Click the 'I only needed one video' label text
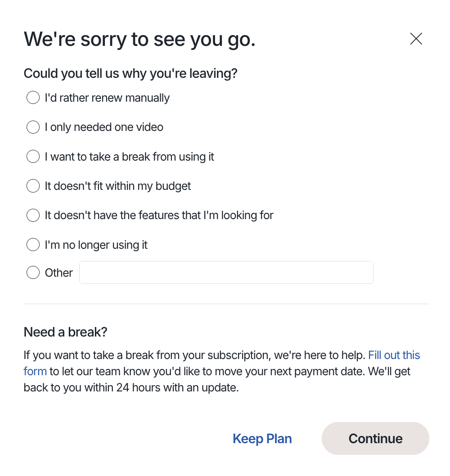This screenshot has width=450, height=476. click(104, 127)
